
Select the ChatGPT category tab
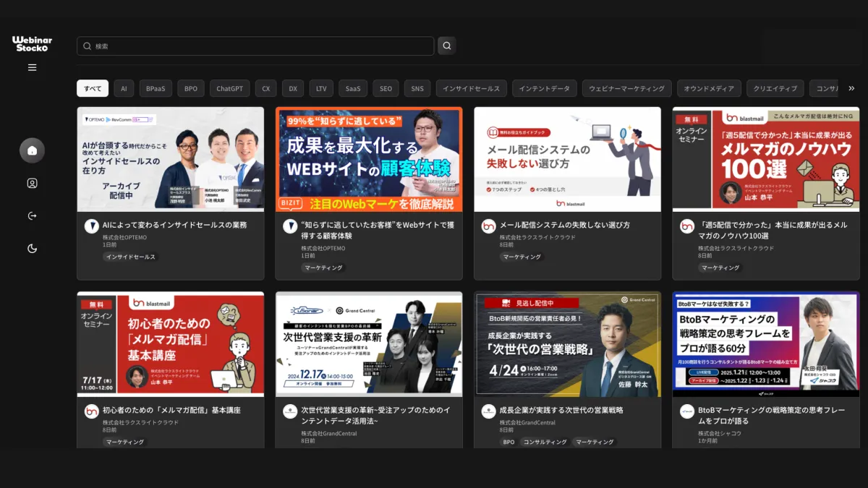tap(229, 88)
